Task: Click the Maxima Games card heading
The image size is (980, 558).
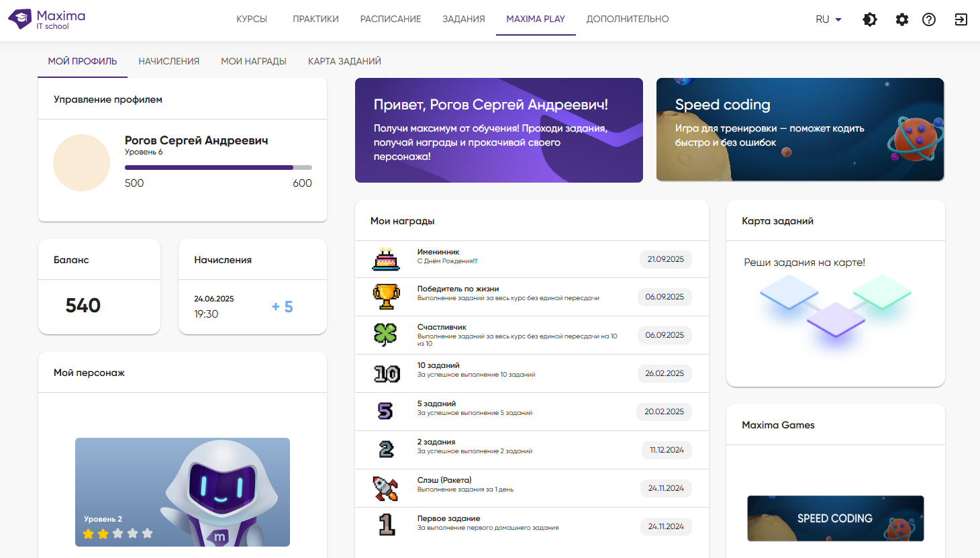Action: [778, 425]
